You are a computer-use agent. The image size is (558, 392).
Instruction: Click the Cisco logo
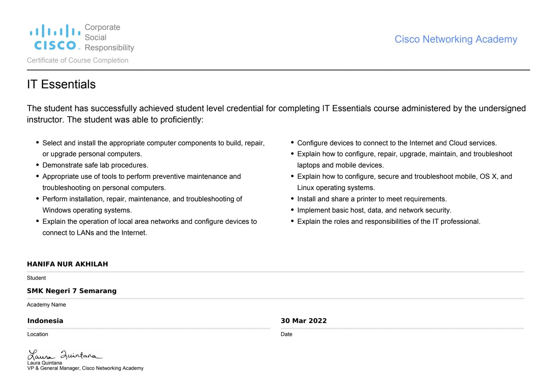click(55, 37)
